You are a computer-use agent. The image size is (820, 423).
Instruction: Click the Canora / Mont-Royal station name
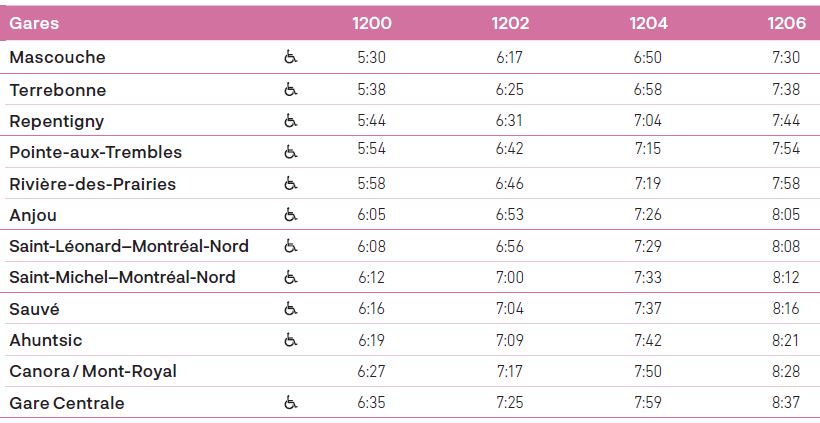tap(93, 371)
